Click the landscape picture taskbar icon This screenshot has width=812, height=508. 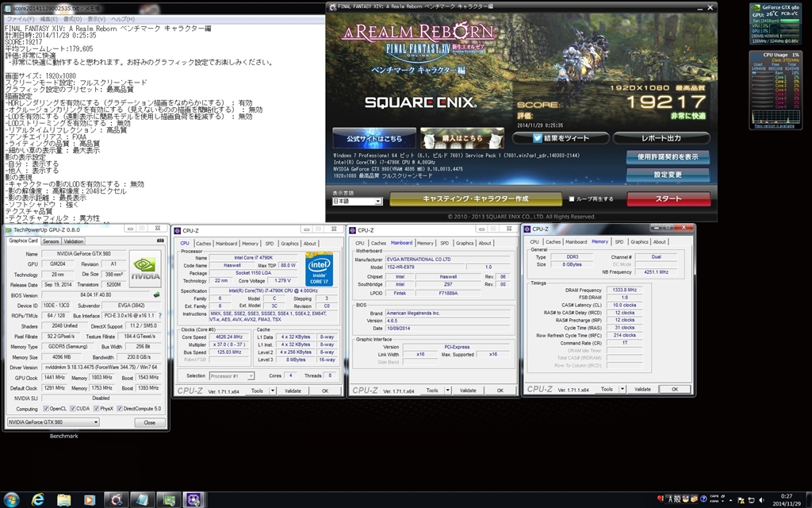[168, 500]
